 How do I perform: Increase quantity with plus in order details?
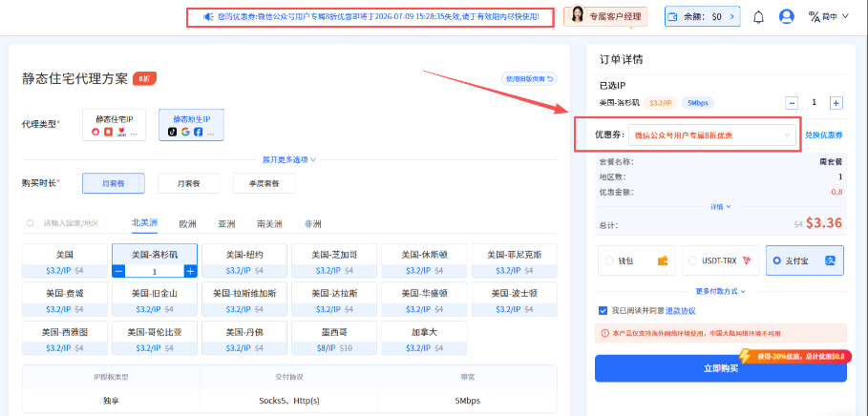836,102
